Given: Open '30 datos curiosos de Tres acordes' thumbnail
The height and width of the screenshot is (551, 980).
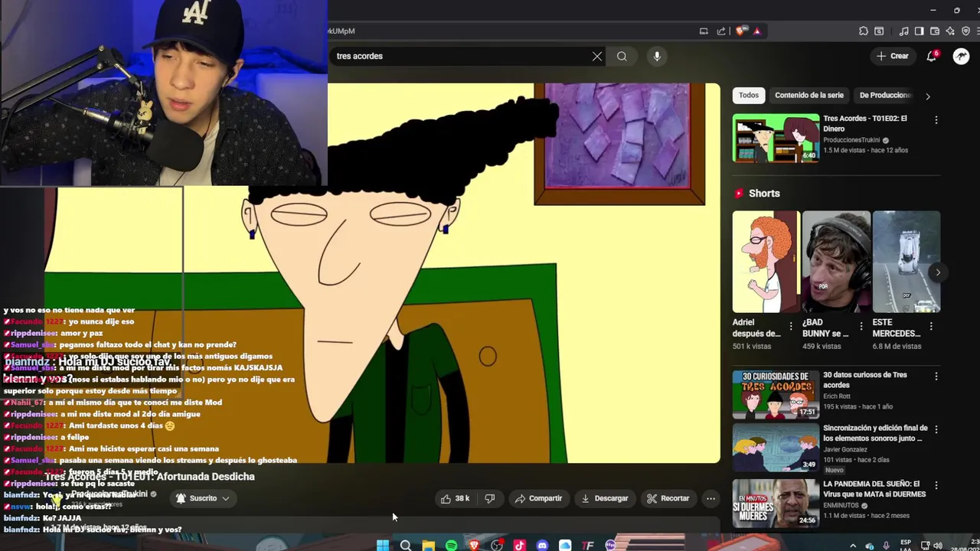Looking at the screenshot, I should [776, 395].
